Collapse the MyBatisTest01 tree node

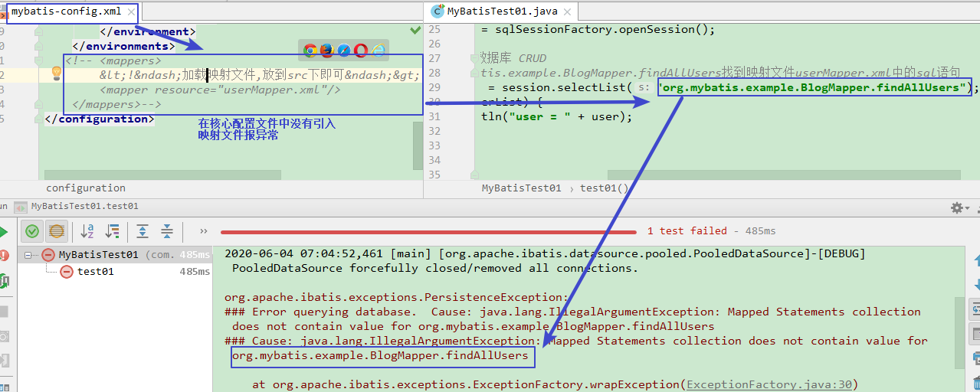pos(28,255)
